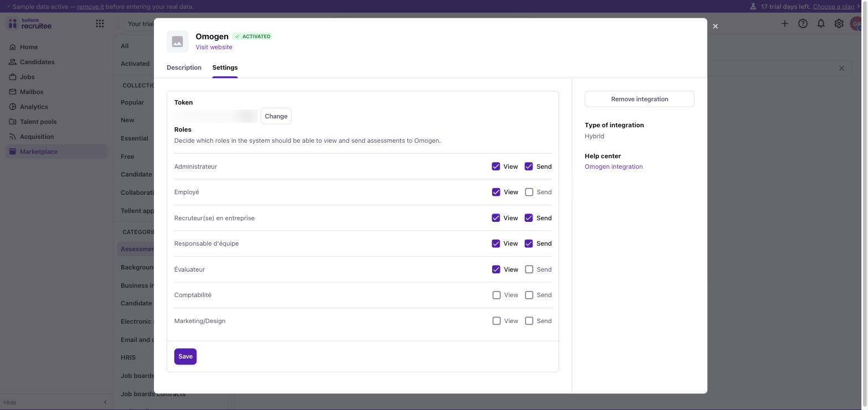Viewport: 868px width, 410px height.
Task: Open the Home sidebar icon
Action: tap(13, 47)
